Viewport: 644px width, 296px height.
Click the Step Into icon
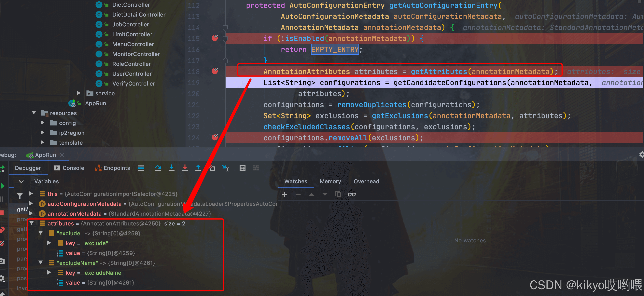[172, 168]
